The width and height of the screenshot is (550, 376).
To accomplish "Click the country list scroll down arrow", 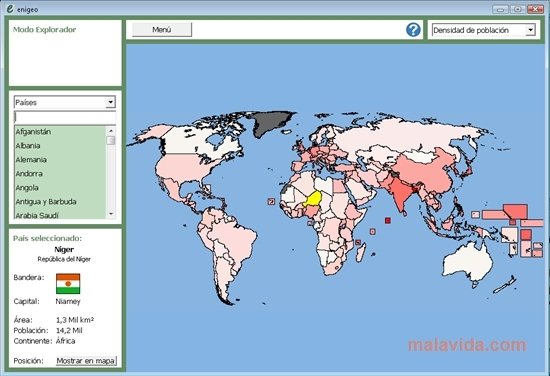I will pyautogui.click(x=111, y=214).
